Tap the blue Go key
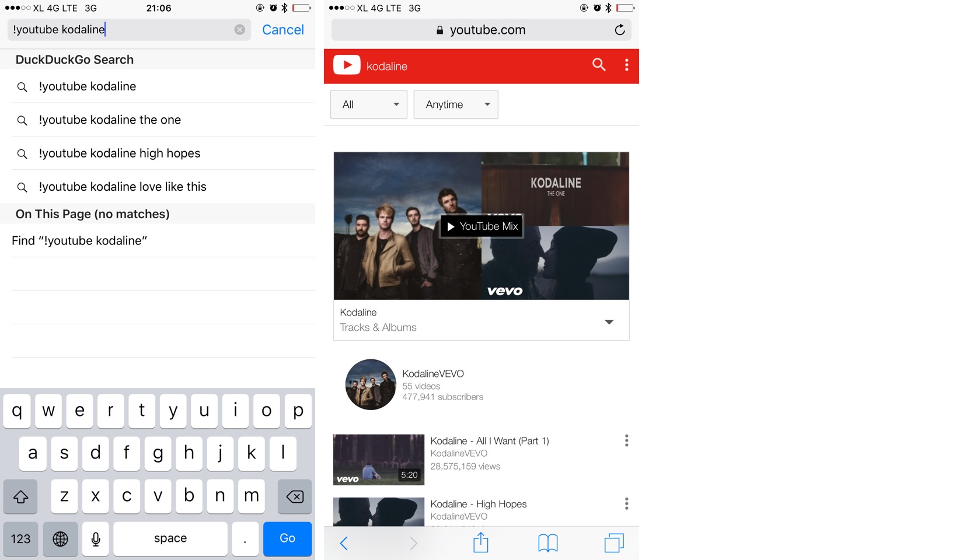 287,539
